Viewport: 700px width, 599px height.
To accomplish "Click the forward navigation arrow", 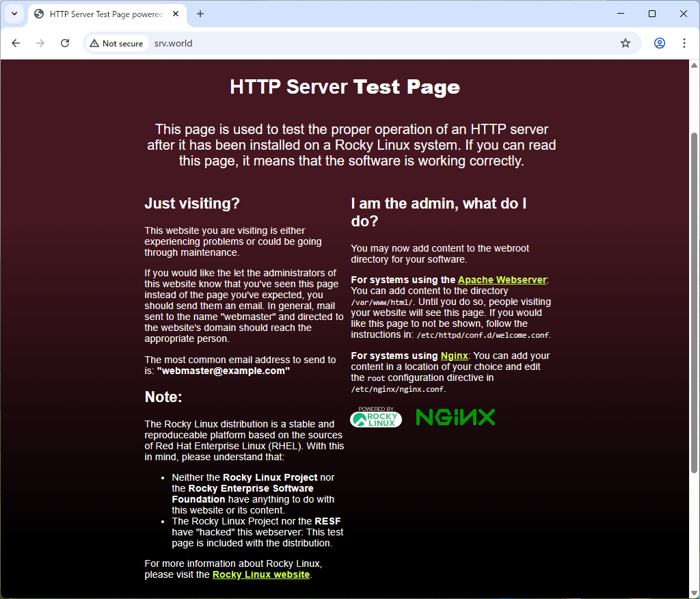I will [40, 42].
